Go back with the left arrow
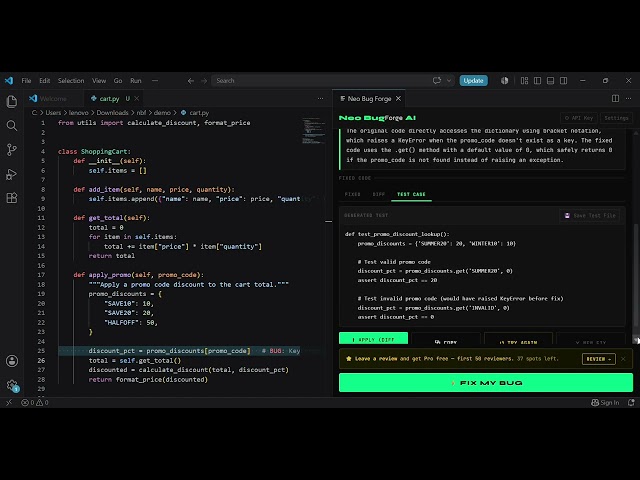The image size is (640, 480). [x=191, y=81]
